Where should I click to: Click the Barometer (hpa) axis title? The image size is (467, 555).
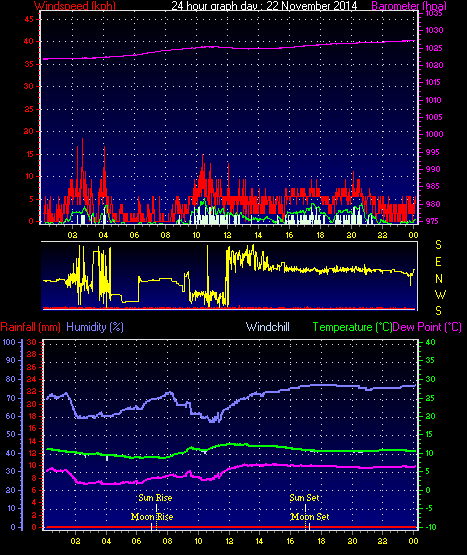pyautogui.click(x=409, y=5)
